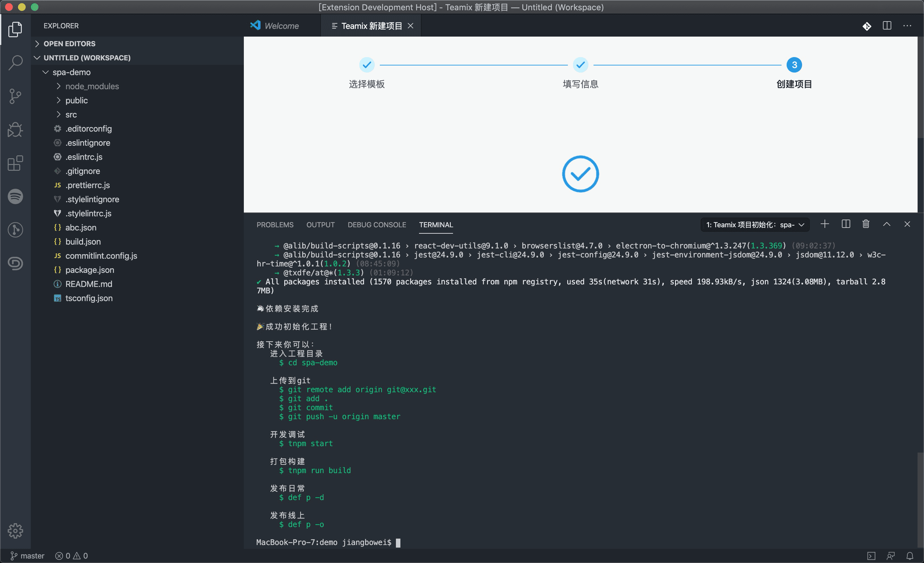Collapse the spa-demo folder
The image size is (924, 563).
pos(137,72)
